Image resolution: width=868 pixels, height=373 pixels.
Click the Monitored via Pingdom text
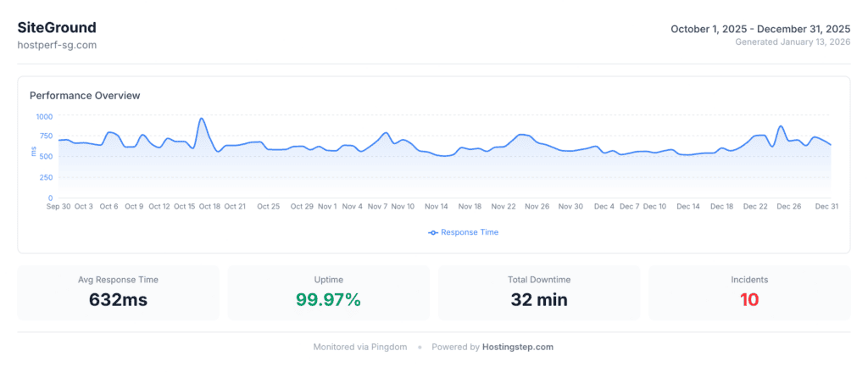[360, 347]
